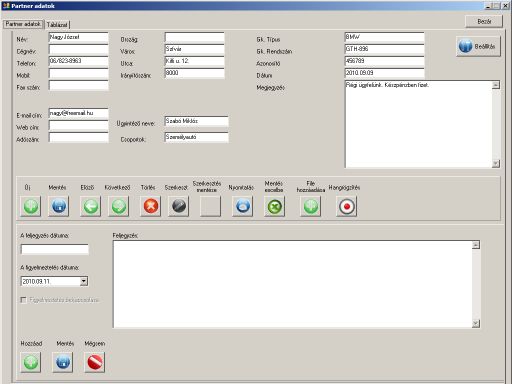
Task: Click the green Új (new) icon
Action: coord(31,206)
